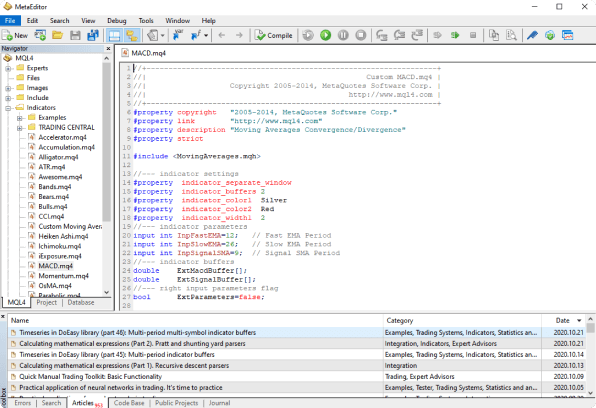
Task: Switch to the Code Base tab
Action: (x=129, y=403)
